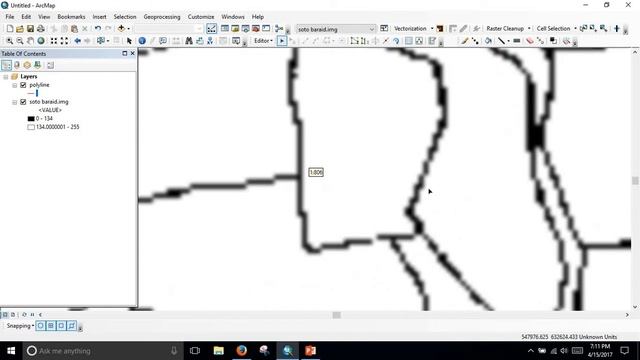Open vectorization options black-orange icon
The image size is (640, 360).
tap(440, 29)
